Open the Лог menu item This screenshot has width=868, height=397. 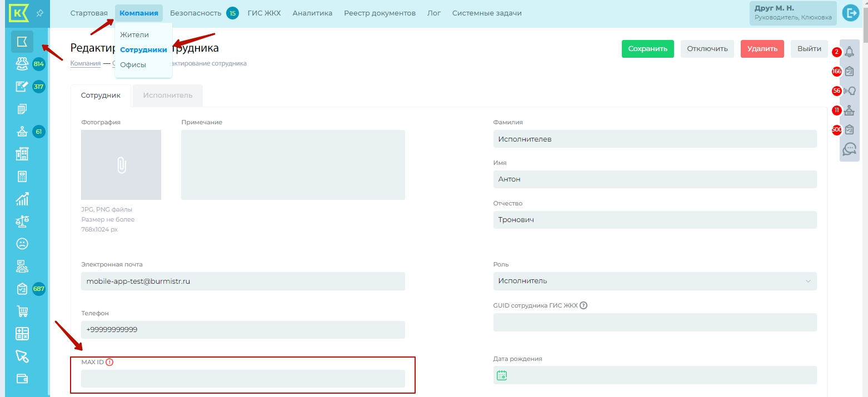[x=434, y=13]
